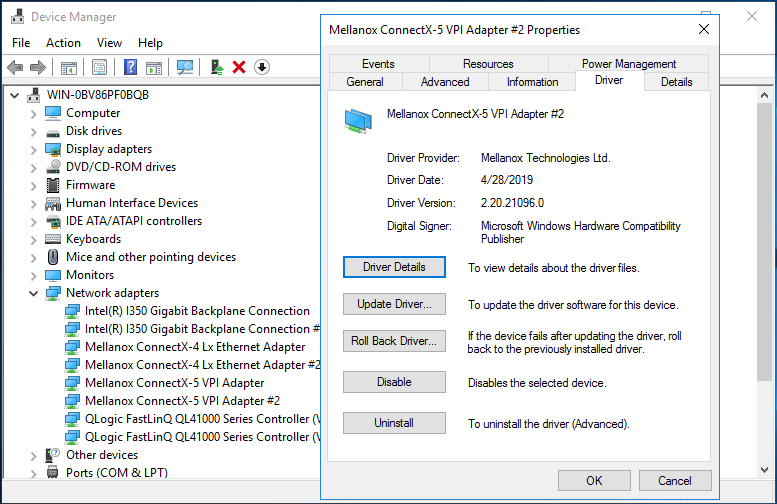Collapse the WIN-0BV86PF0BQB root node

point(15,95)
